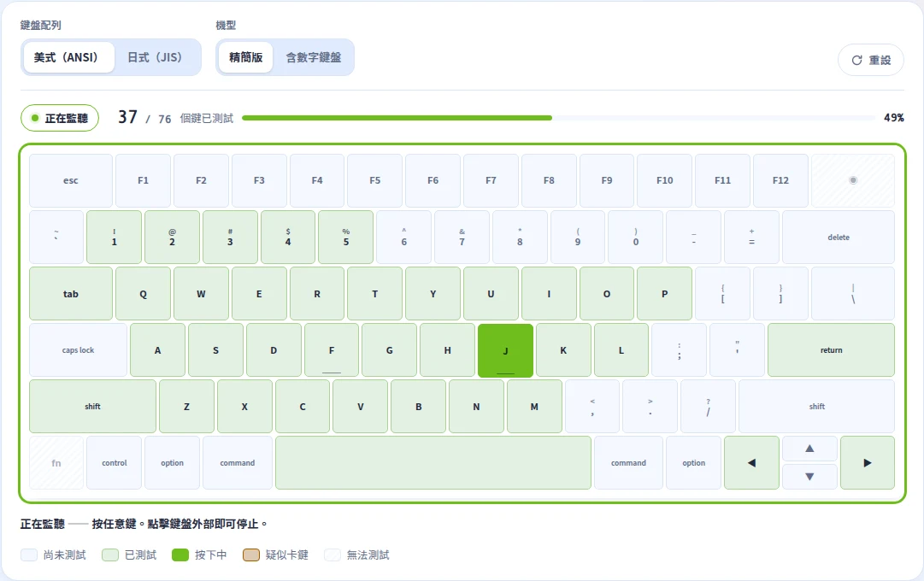The image size is (924, 581).
Task: Click the up arrow key
Action: [x=809, y=449]
